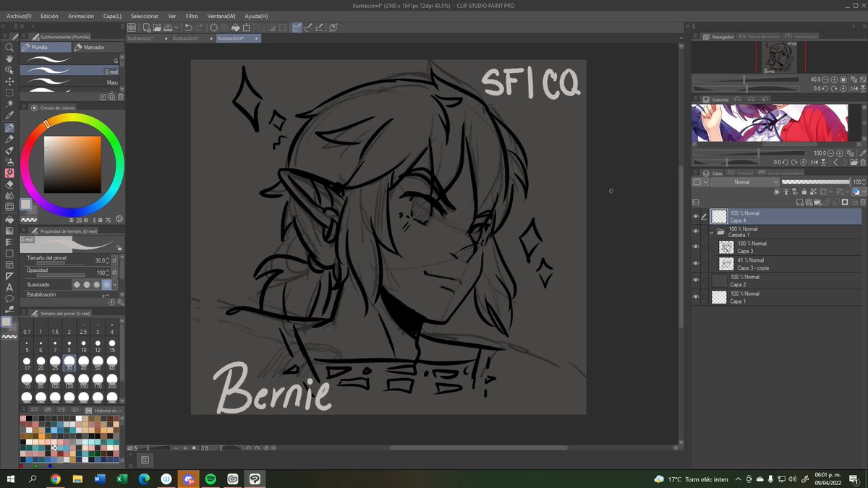Click the Save icon in command bar
Screen dimensions: 868x488
point(169,27)
